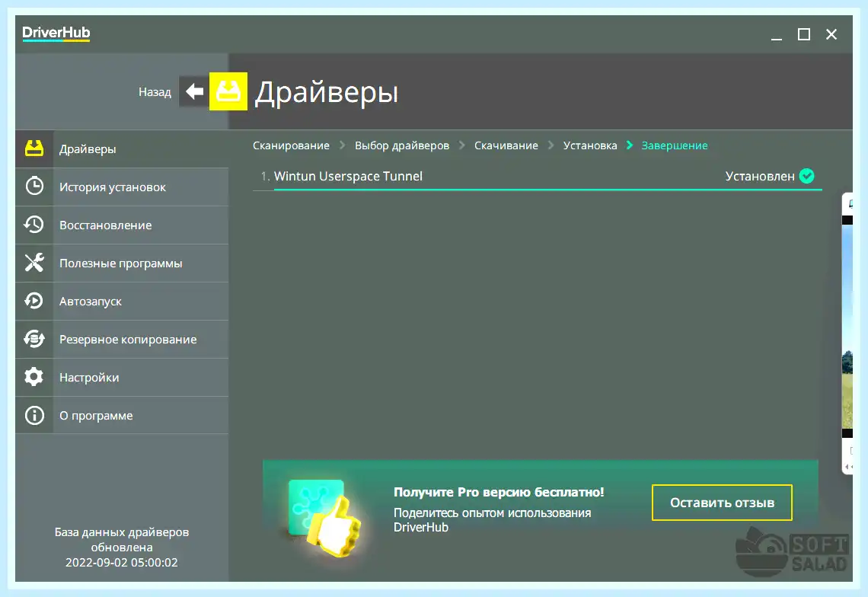Click the Настройки gear icon
The width and height of the screenshot is (868, 597).
click(x=34, y=377)
